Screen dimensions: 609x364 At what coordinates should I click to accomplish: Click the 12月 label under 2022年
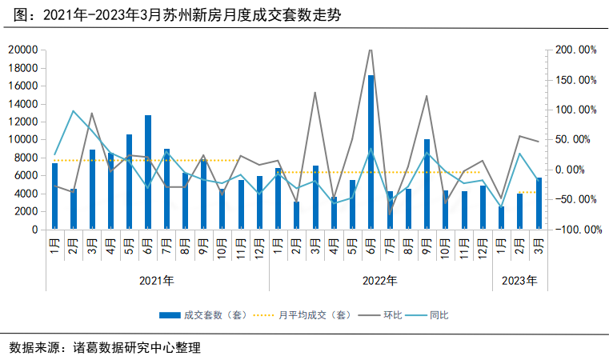click(483, 248)
